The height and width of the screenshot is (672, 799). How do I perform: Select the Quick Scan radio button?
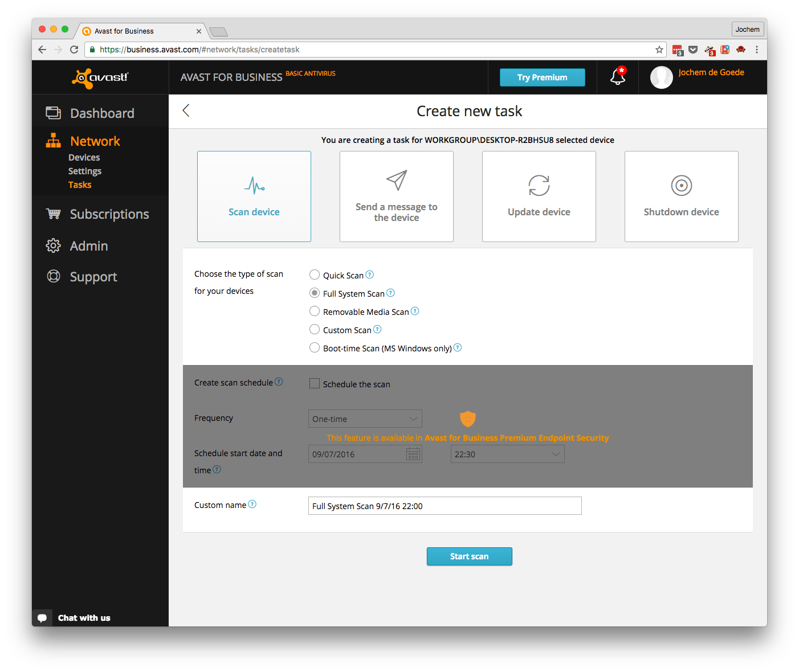click(315, 274)
